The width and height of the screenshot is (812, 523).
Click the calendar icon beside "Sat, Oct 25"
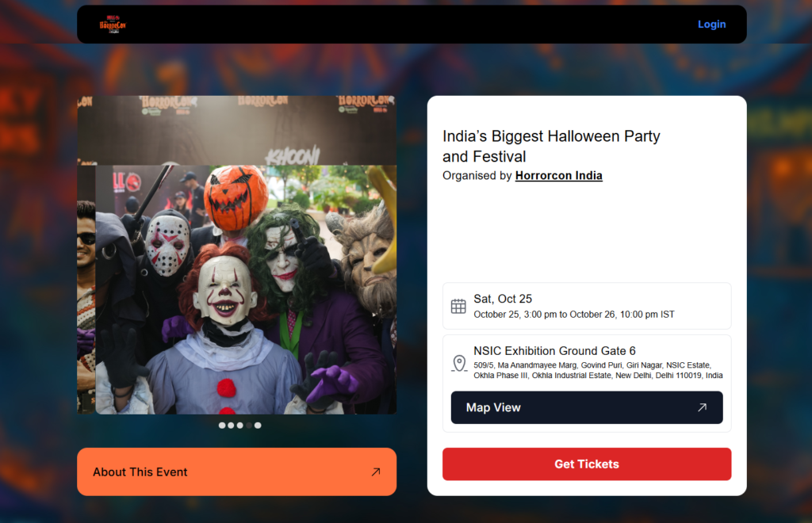pos(458,305)
